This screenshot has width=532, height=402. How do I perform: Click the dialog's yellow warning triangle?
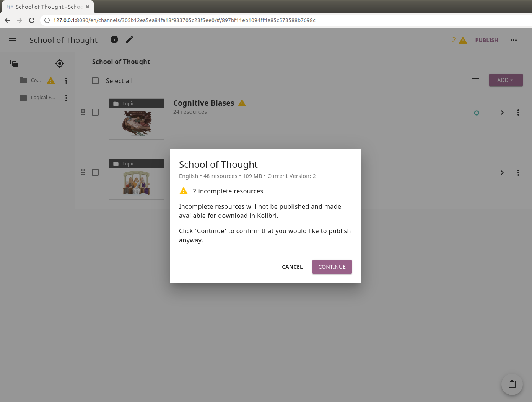pos(184,191)
